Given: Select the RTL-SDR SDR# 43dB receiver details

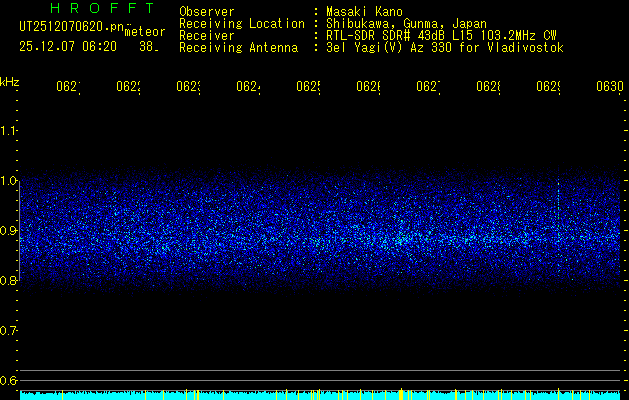Looking at the screenshot, I should click(x=441, y=36).
